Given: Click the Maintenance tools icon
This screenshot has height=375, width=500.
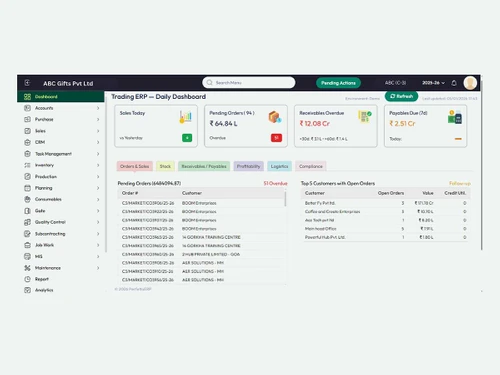Looking at the screenshot, I should [x=27, y=268].
